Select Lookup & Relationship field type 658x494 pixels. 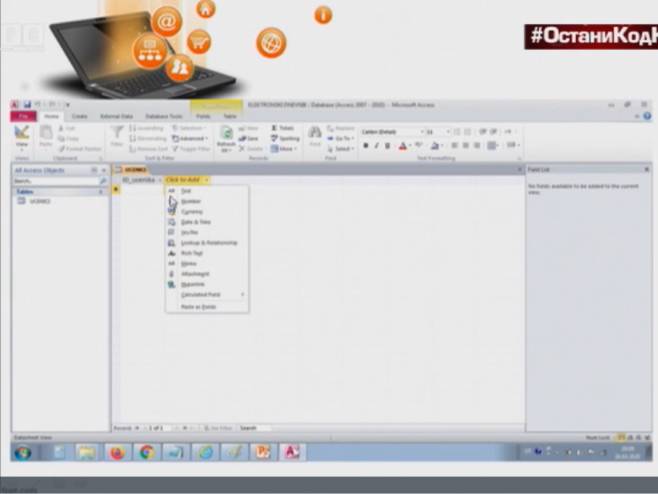pos(207,243)
